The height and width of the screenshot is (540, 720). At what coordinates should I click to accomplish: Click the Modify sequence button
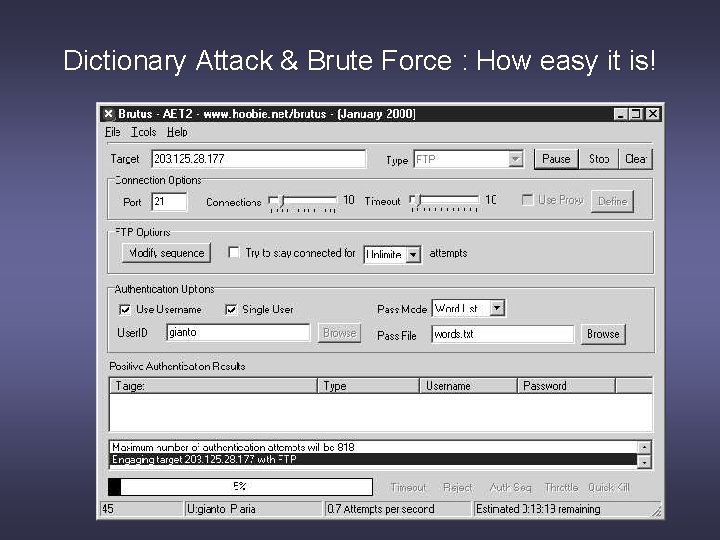click(x=166, y=253)
